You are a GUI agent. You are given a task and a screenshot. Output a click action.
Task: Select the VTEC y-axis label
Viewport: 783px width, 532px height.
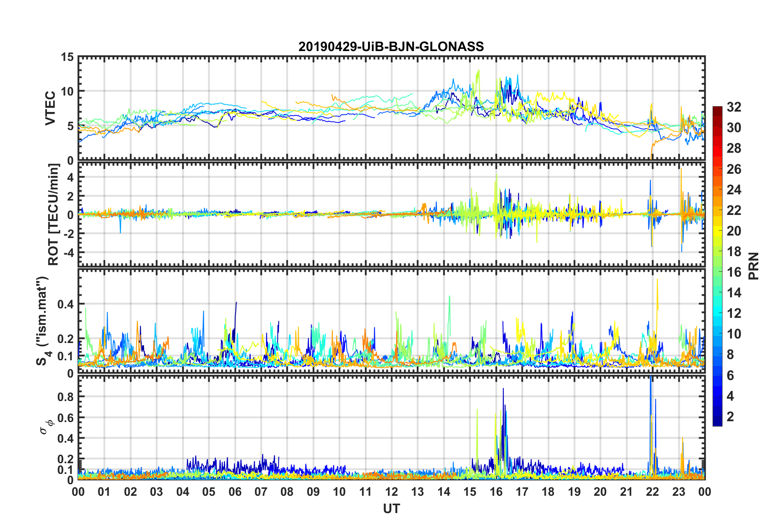coord(50,108)
